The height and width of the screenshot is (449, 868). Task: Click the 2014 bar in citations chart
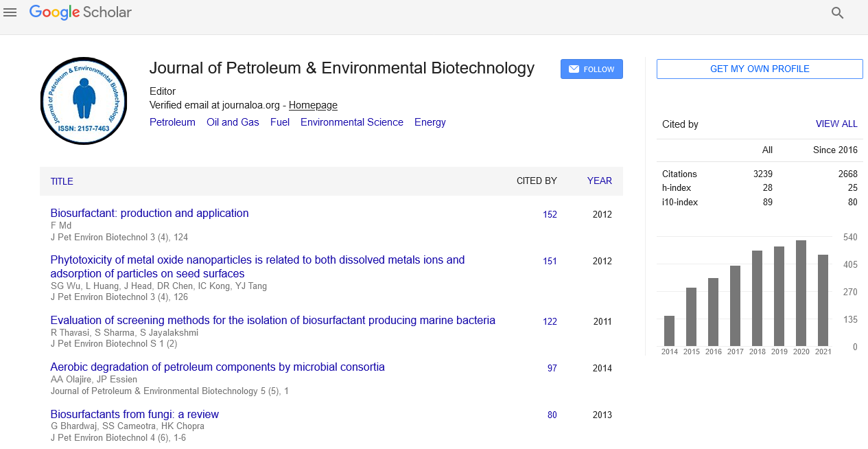[x=669, y=331]
